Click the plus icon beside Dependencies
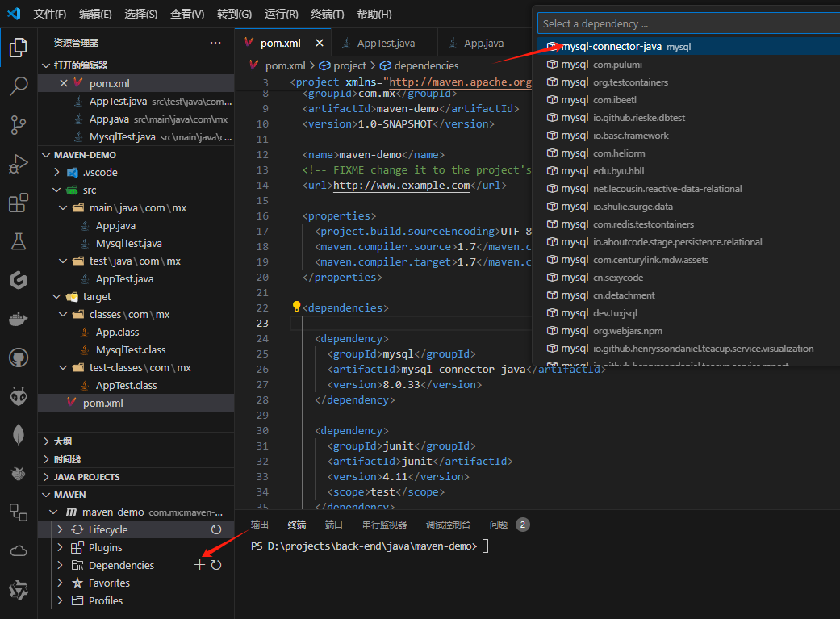Image resolution: width=840 pixels, height=619 pixels. tap(200, 565)
